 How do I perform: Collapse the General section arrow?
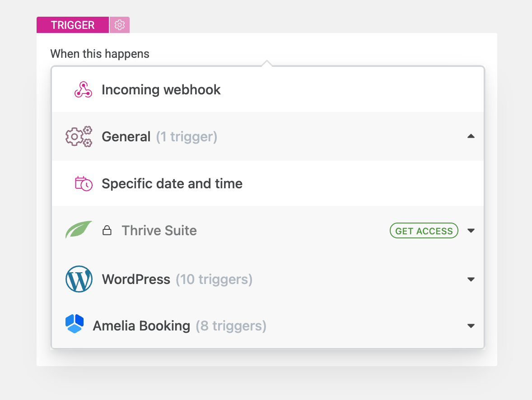tap(471, 136)
